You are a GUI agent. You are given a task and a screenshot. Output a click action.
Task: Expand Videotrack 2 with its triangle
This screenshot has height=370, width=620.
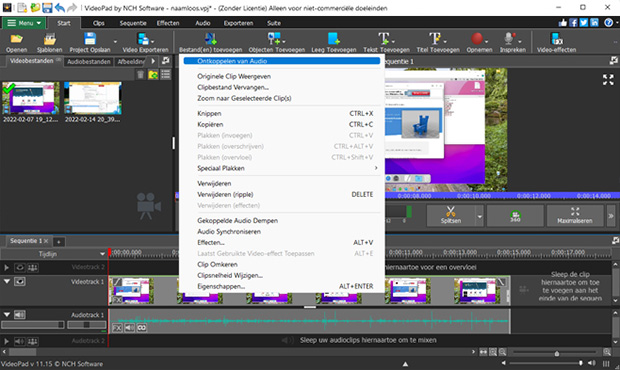pos(7,268)
